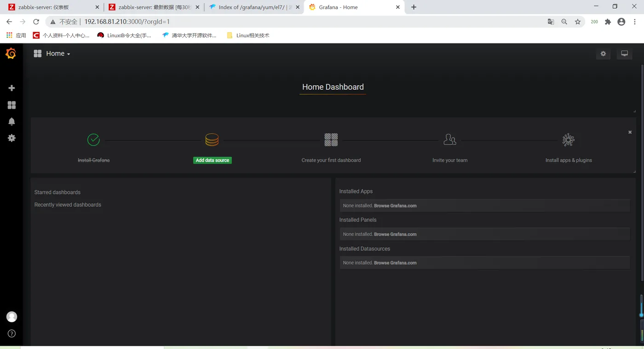Click the Create your first dashboard link

point(331,160)
